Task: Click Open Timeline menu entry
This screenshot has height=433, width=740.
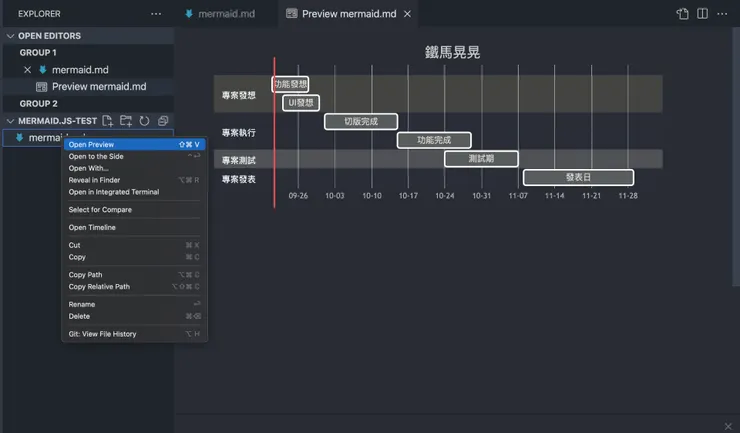Action: tap(135, 227)
